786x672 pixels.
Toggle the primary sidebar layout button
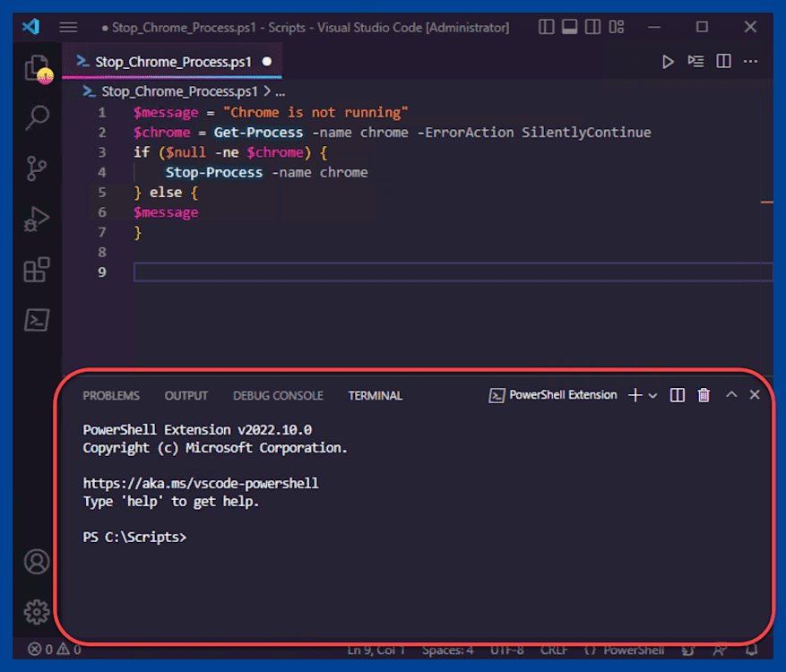[x=546, y=27]
